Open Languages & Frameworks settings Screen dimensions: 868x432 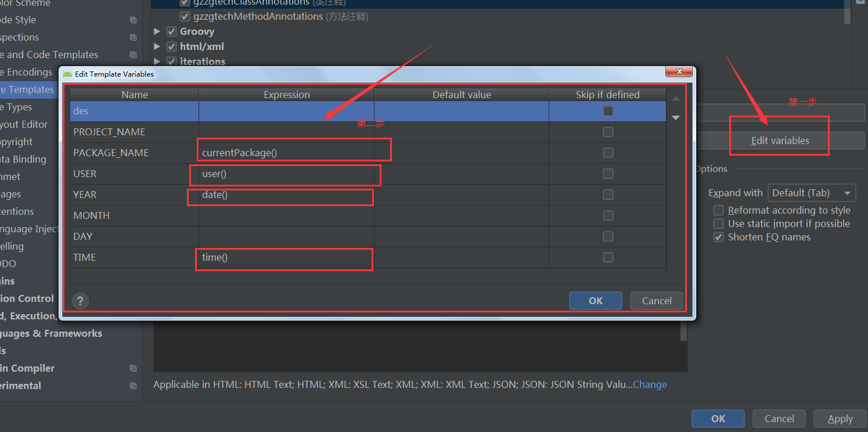point(51,333)
